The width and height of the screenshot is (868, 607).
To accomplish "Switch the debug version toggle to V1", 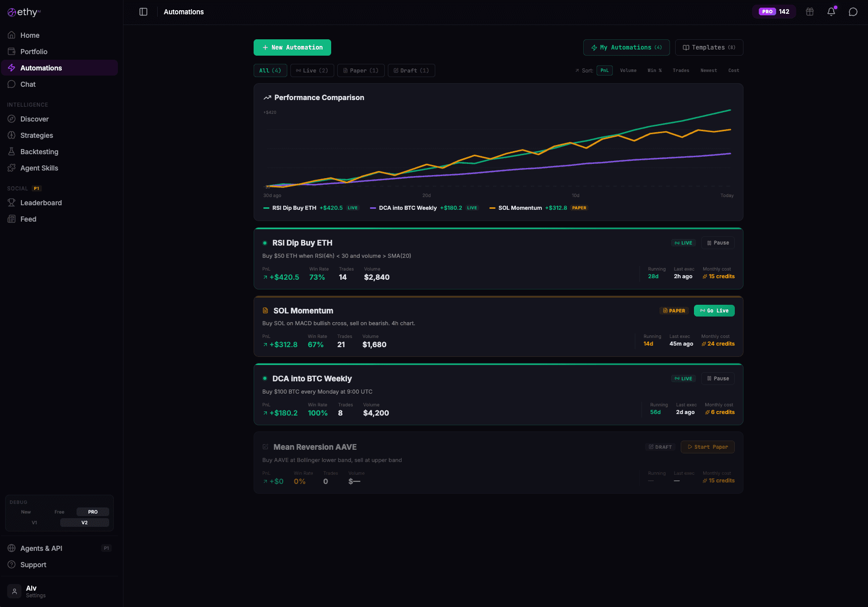I will point(35,522).
